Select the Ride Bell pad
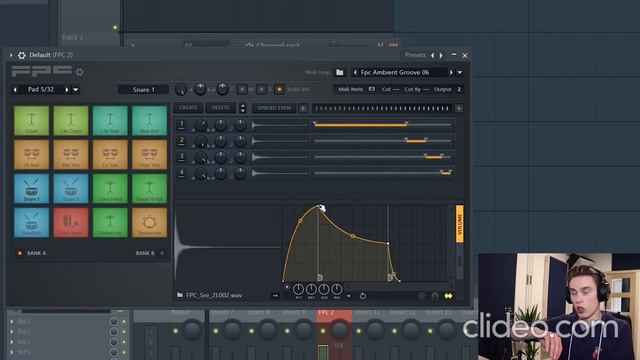The image size is (640, 360). click(x=149, y=120)
